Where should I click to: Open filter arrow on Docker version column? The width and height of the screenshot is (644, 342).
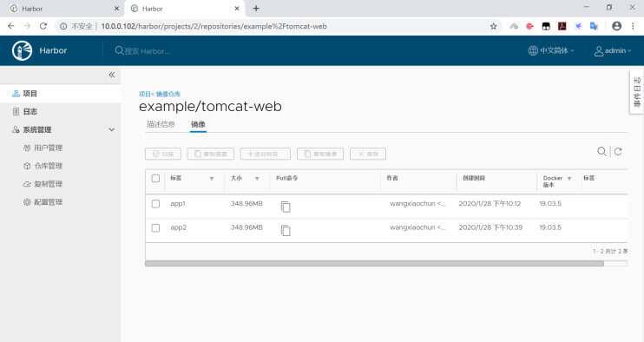pyautogui.click(x=569, y=178)
